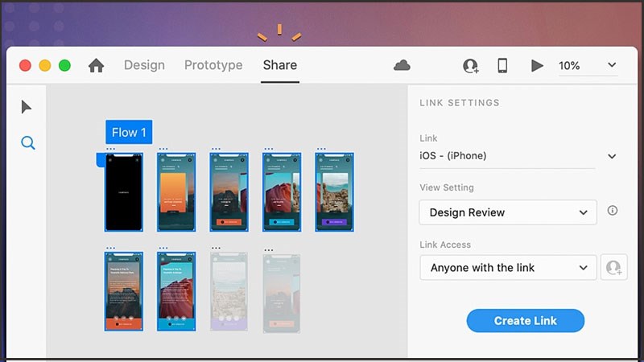Select the Flow 1 label

(129, 132)
